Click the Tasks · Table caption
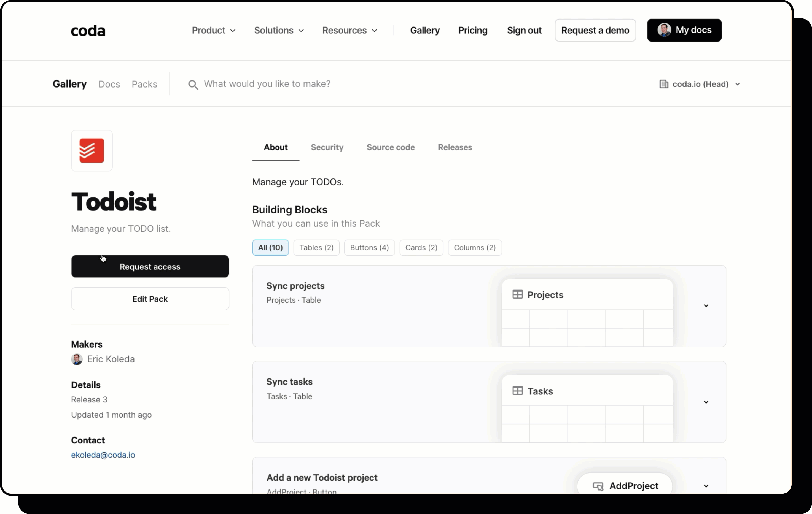The height and width of the screenshot is (514, 812). tap(289, 396)
